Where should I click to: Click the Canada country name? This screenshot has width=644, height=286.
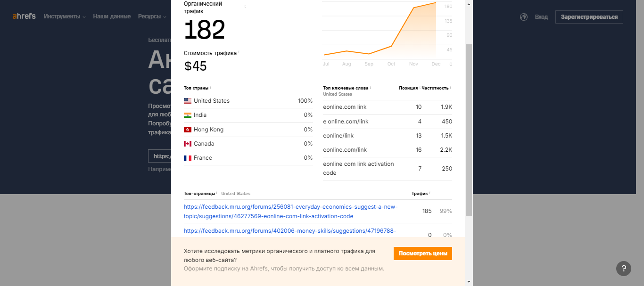[x=204, y=144]
